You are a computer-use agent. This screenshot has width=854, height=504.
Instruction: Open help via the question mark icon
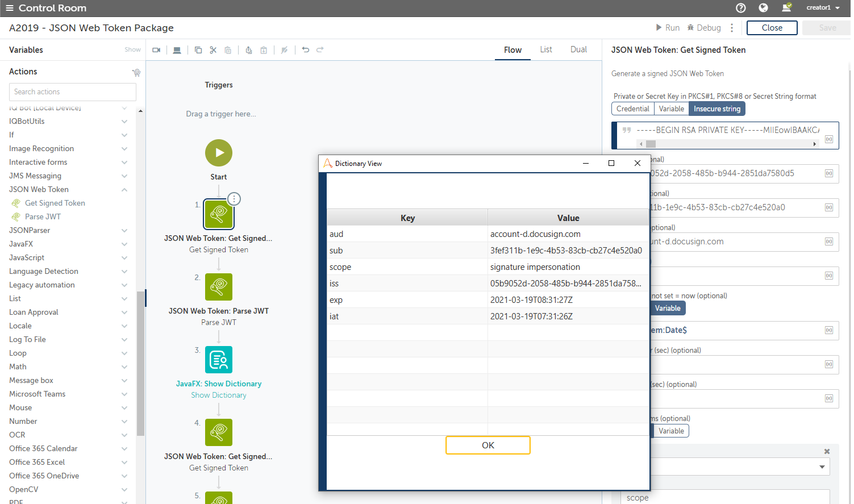(740, 8)
